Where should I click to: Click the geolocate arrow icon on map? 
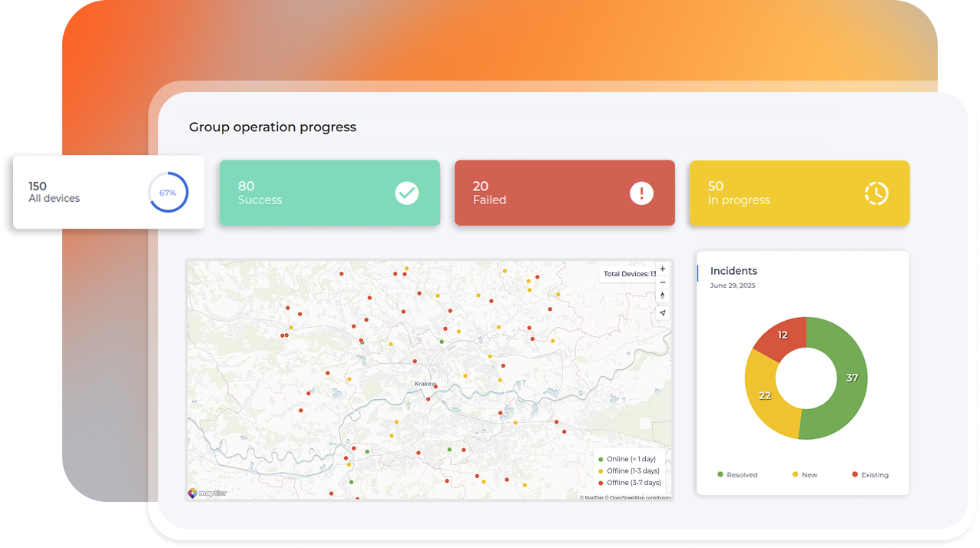663,313
